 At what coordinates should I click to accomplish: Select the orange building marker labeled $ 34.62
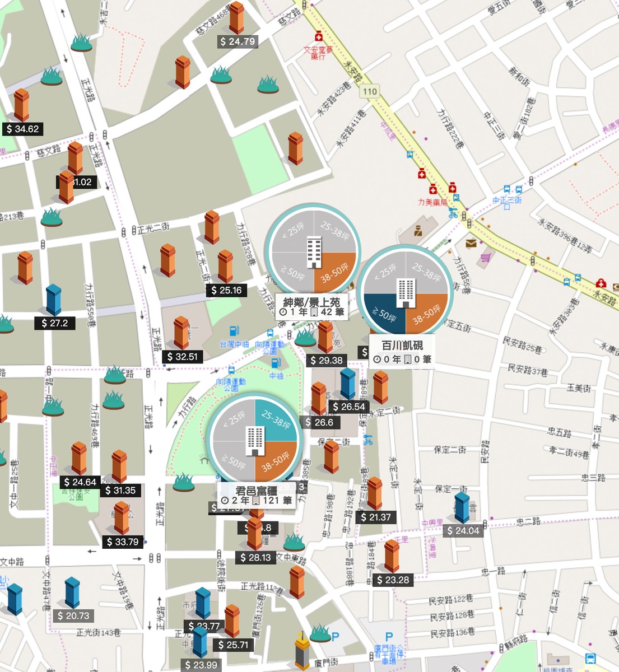click(x=21, y=105)
